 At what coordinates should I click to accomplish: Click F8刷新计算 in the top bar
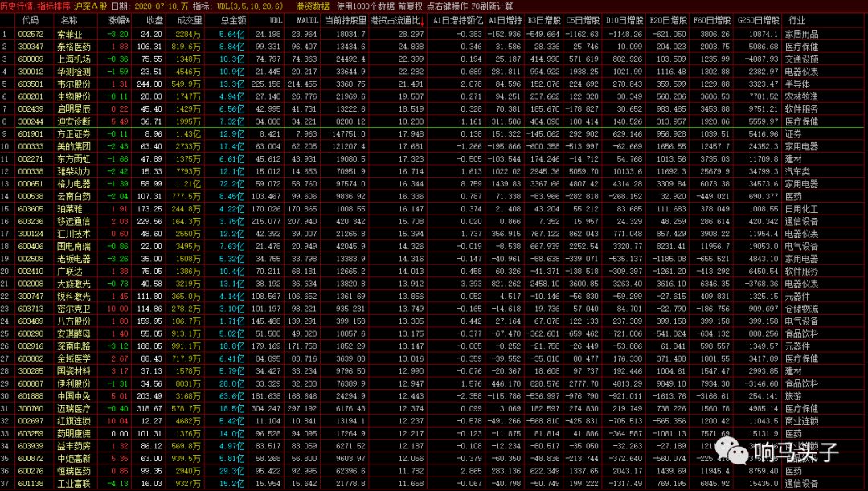click(492, 6)
